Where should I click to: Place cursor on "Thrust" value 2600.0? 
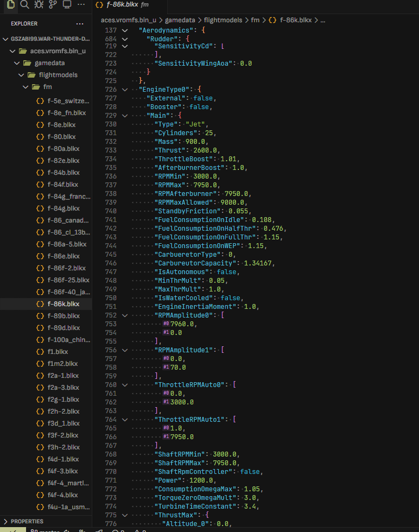click(x=205, y=150)
